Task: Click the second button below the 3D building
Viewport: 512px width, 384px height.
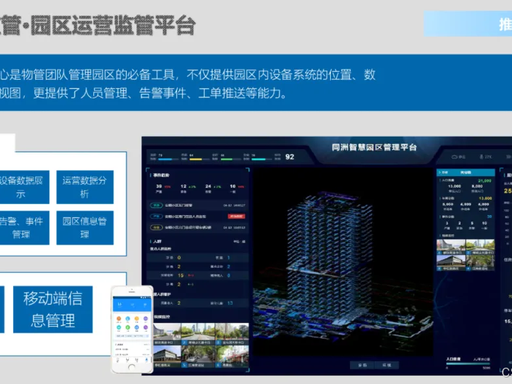Action: coord(387,365)
